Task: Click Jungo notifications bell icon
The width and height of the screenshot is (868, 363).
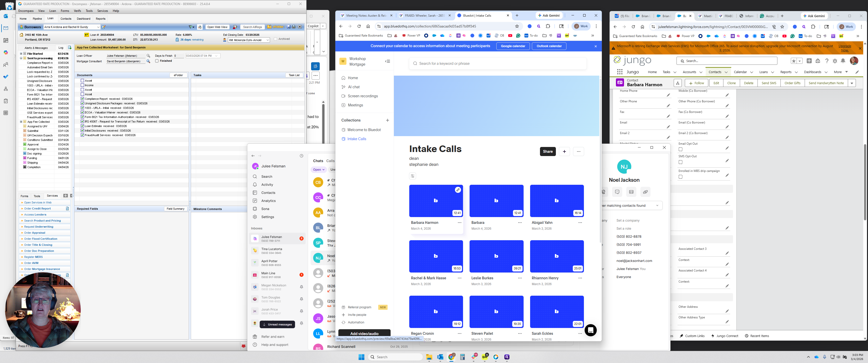Action: 843,61
